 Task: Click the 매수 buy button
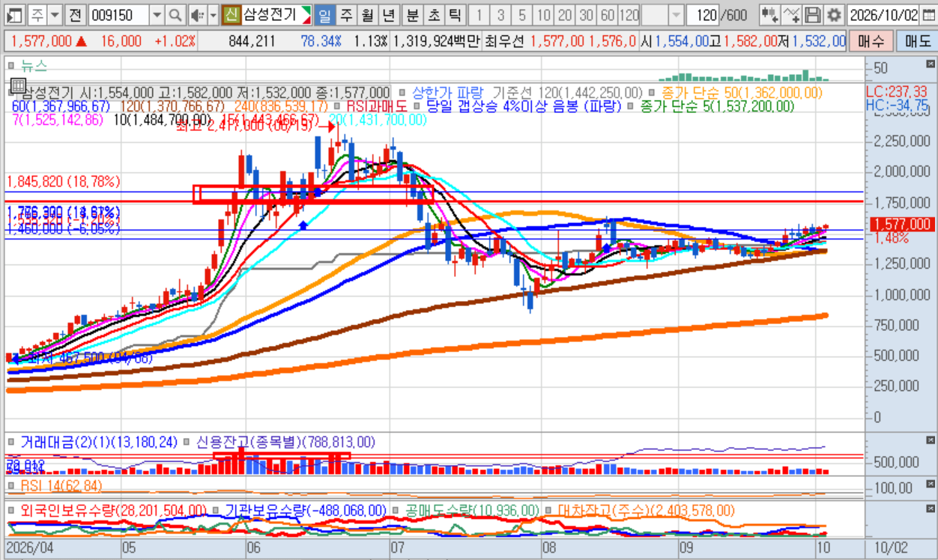pos(871,41)
